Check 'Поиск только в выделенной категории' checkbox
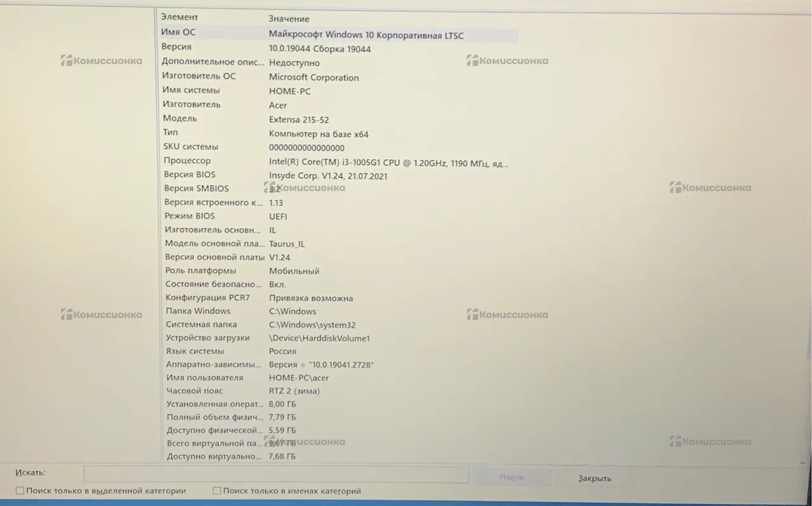 (x=20, y=491)
